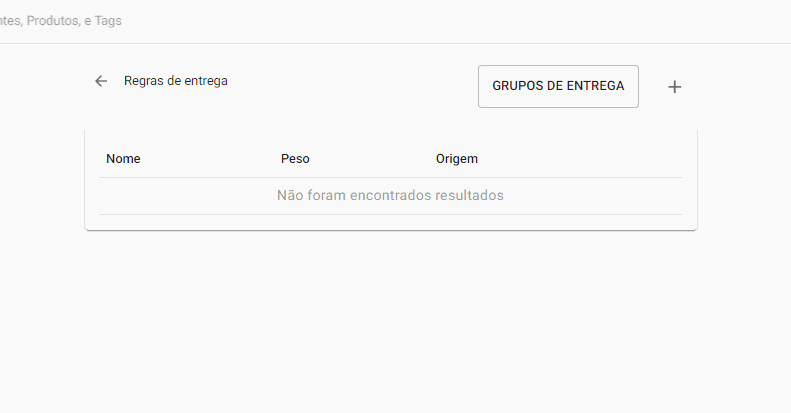Select the Origem header label

(x=457, y=159)
